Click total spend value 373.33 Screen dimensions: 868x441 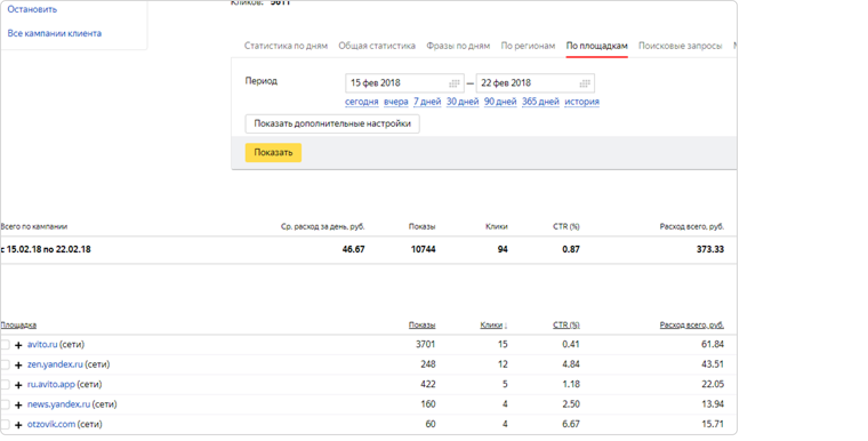pos(710,250)
